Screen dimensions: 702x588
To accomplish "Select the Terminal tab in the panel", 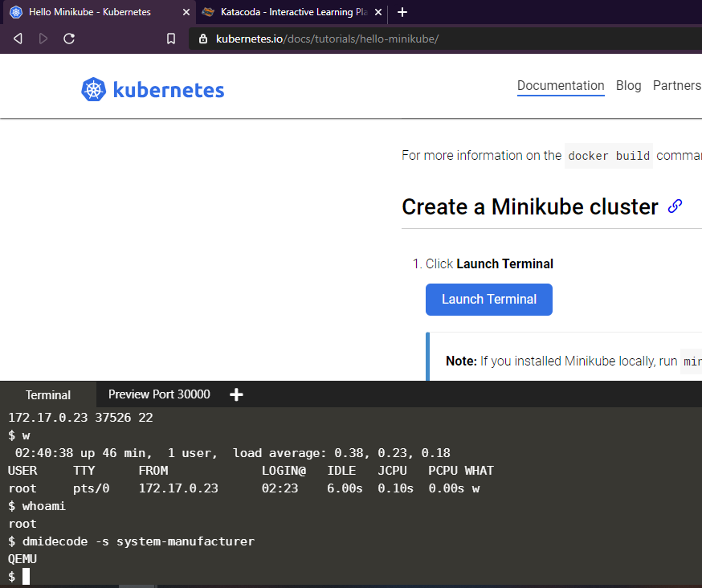I will [48, 394].
